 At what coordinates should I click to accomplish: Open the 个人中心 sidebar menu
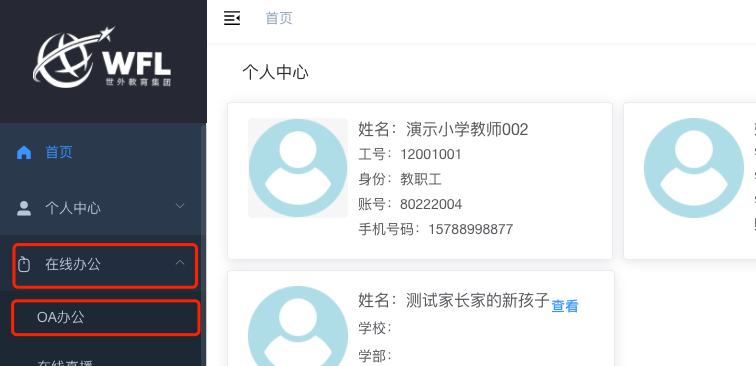(103, 208)
